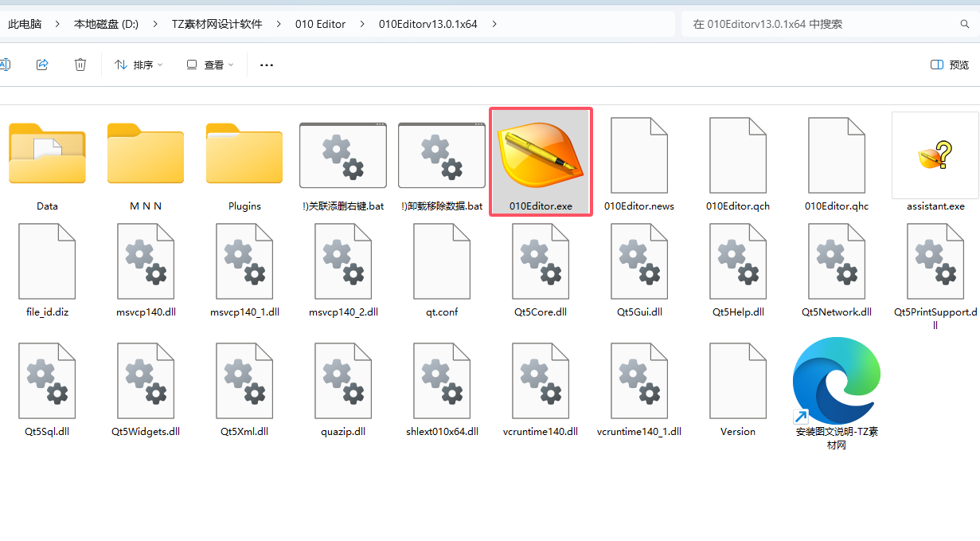Image resolution: width=980 pixels, height=541 pixels.
Task: Select the 安装图文说明-TZ素材网 Edge shortcut
Action: pos(837,381)
